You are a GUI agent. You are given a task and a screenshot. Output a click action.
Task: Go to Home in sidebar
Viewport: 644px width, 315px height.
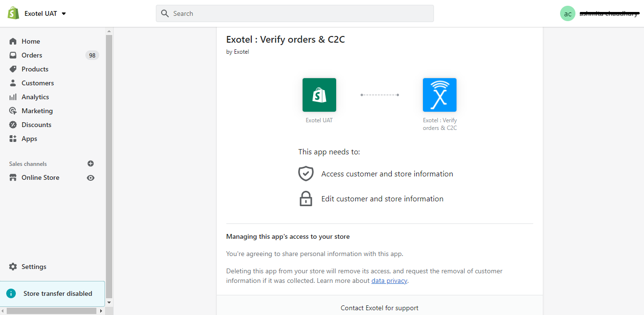coord(31,41)
